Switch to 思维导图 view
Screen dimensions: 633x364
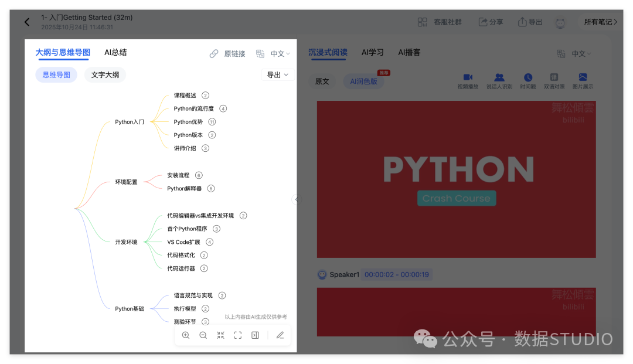[x=56, y=74]
